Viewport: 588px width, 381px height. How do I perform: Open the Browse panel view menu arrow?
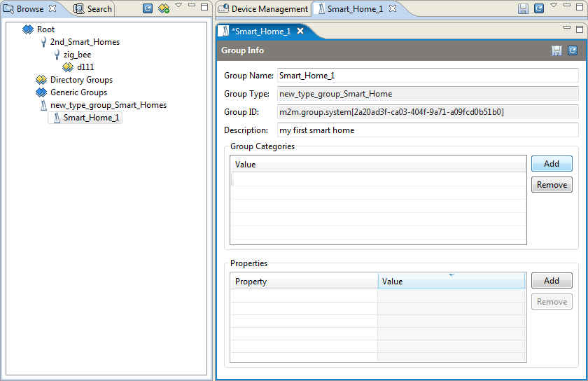click(x=178, y=6)
